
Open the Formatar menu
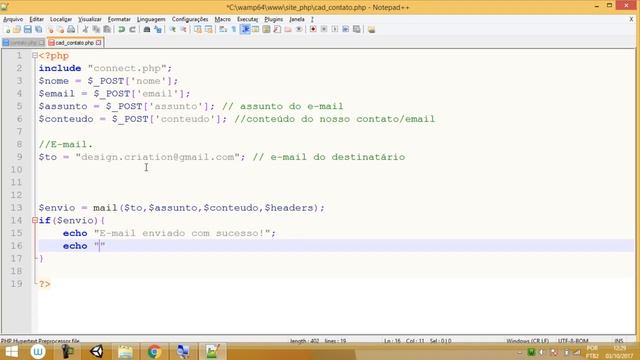(x=119, y=19)
